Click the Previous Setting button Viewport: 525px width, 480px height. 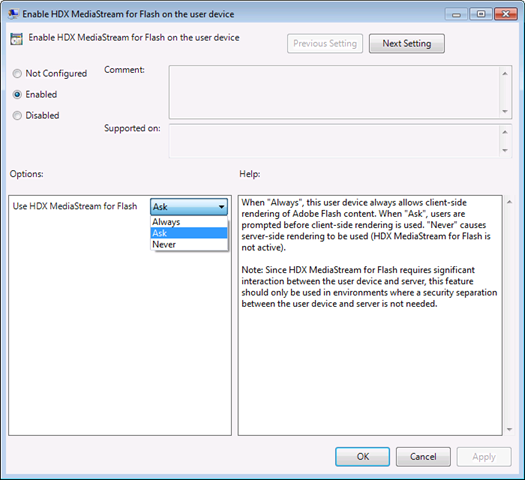point(325,44)
